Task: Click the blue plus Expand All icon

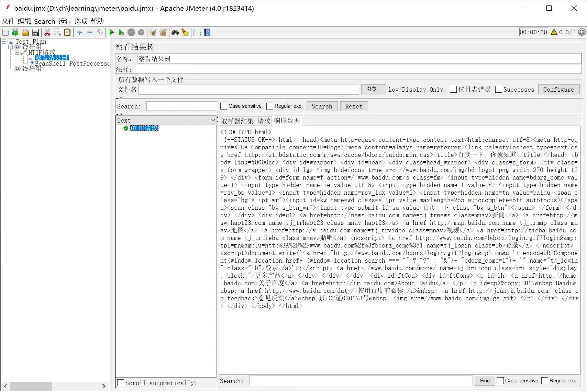Action: click(79, 32)
